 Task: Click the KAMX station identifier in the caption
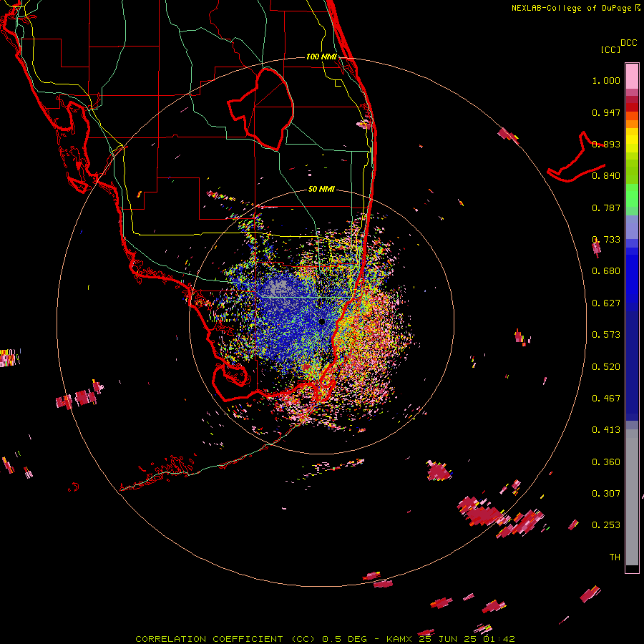tap(399, 639)
